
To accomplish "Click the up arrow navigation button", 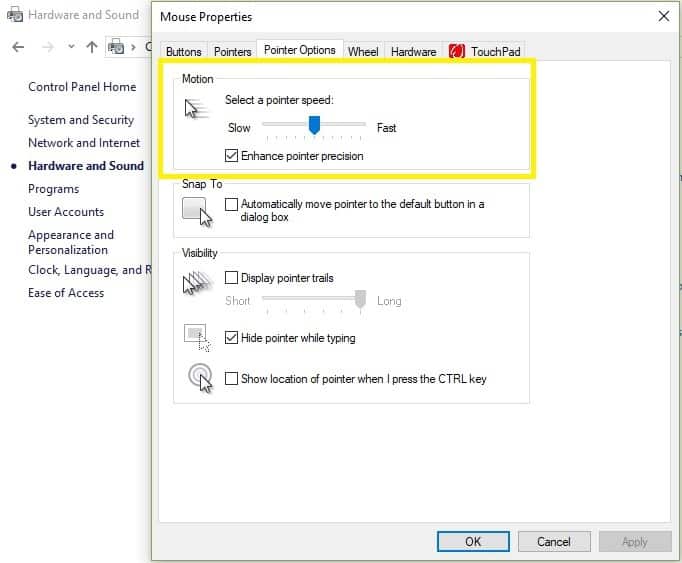I will (92, 47).
